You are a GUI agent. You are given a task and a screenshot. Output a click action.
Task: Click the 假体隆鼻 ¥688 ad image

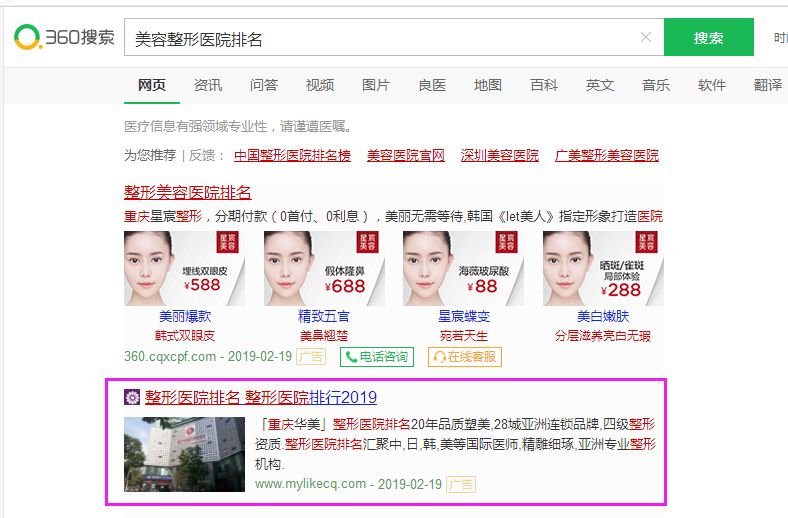pos(325,268)
